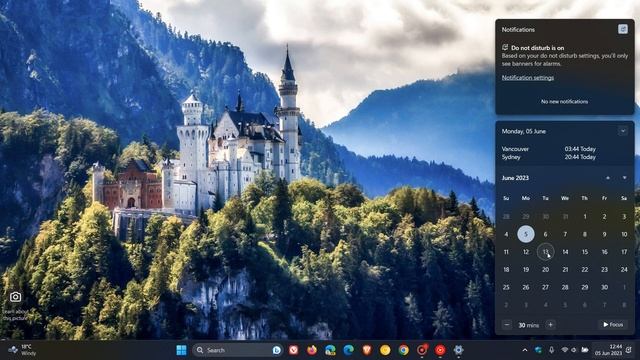Open the red ring icon with badge
This screenshot has height=360, width=640.
point(422,350)
